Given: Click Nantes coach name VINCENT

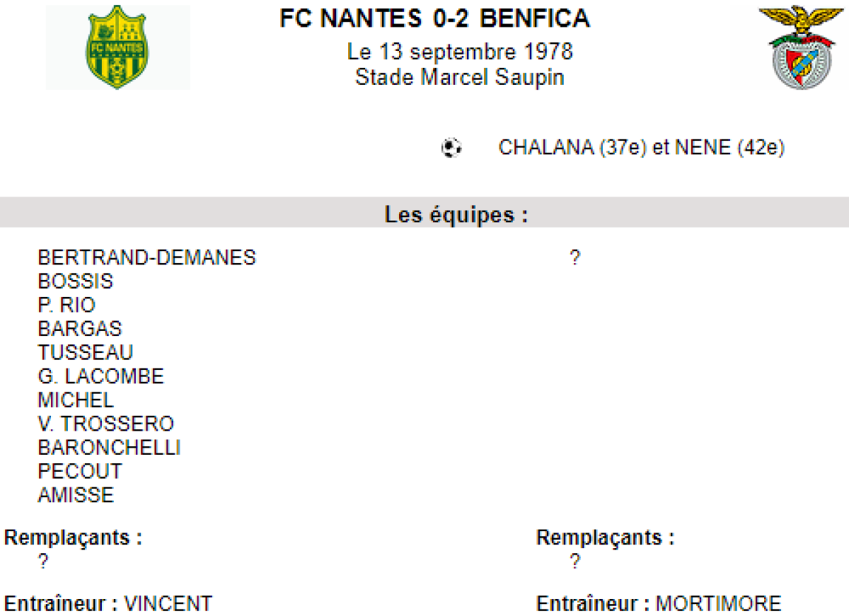Looking at the screenshot, I should point(168,604).
